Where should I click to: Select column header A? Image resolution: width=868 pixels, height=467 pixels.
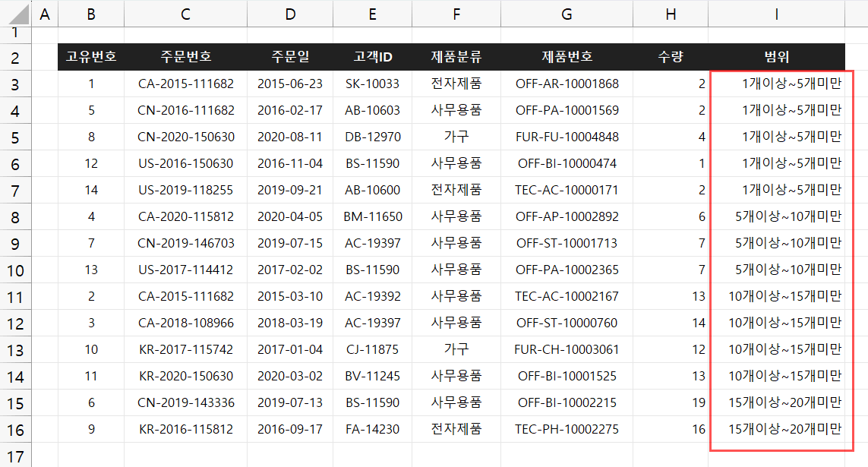(45, 14)
